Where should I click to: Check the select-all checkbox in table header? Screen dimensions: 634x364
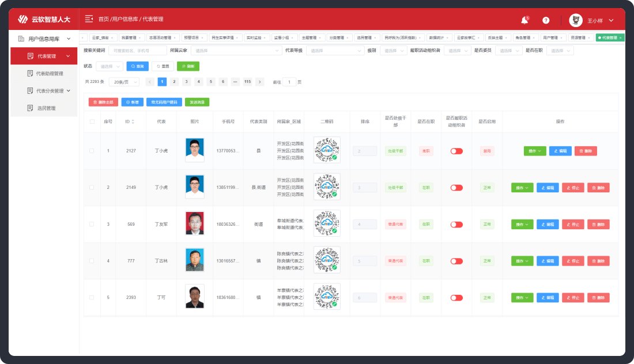click(x=92, y=122)
